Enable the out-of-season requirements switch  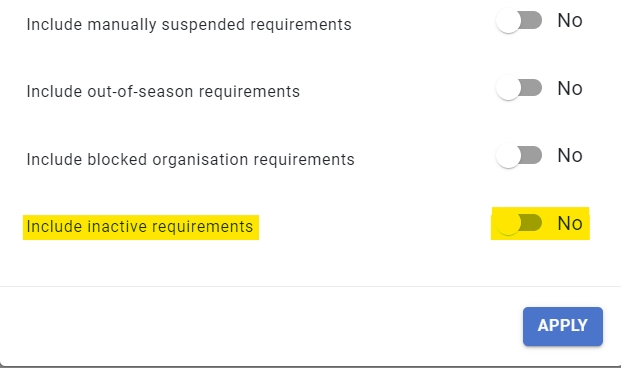[x=519, y=88]
